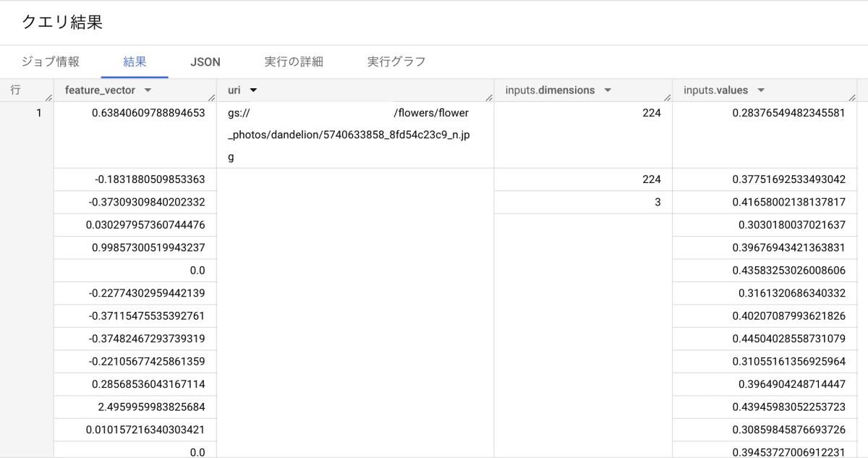Select feature value 0.63840609788894653

[135, 135]
